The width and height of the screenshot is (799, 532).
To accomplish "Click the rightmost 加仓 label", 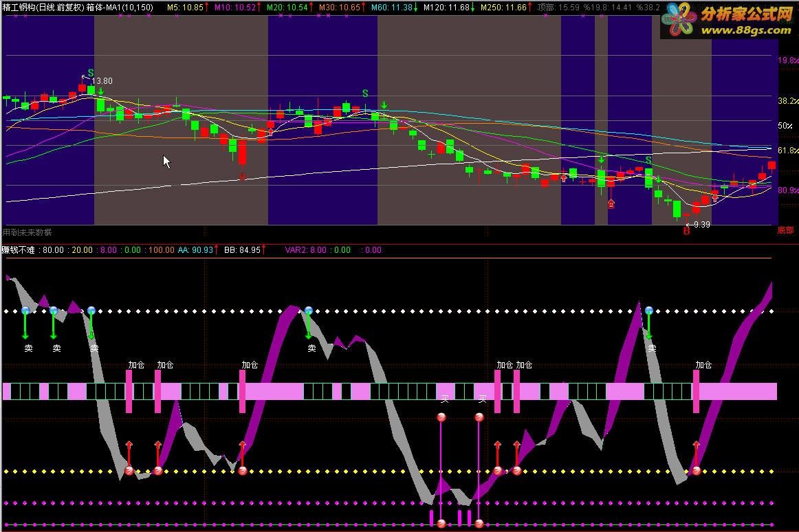I will coord(703,365).
